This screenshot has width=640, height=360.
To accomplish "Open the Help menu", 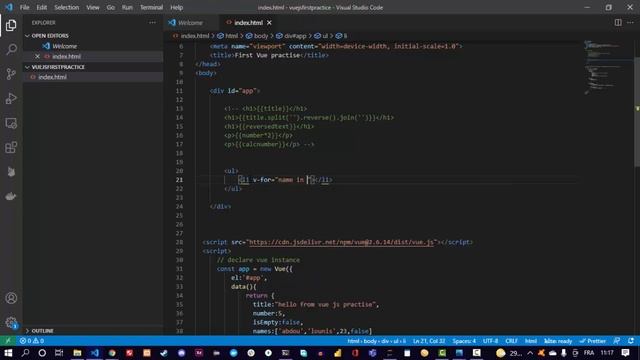I will point(176,7).
